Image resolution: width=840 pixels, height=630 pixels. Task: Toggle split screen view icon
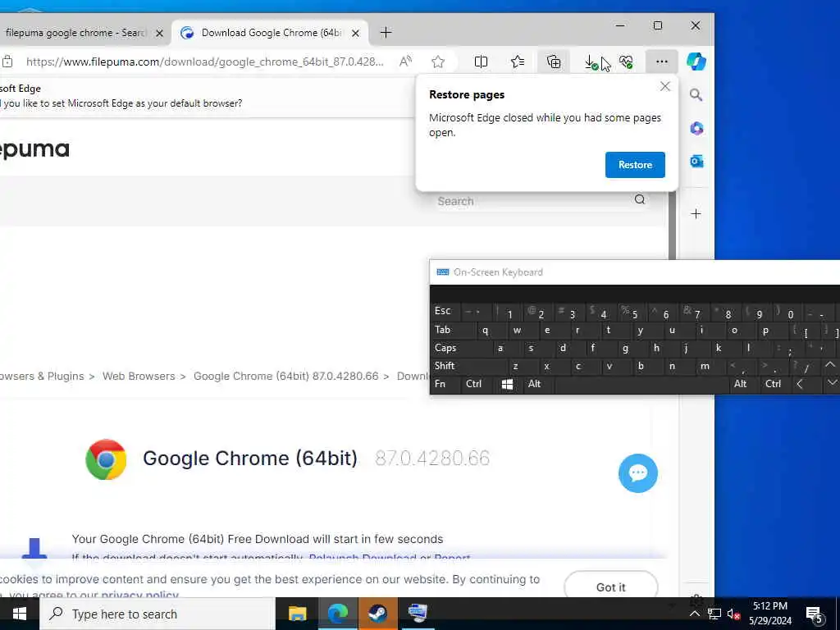pyautogui.click(x=481, y=62)
